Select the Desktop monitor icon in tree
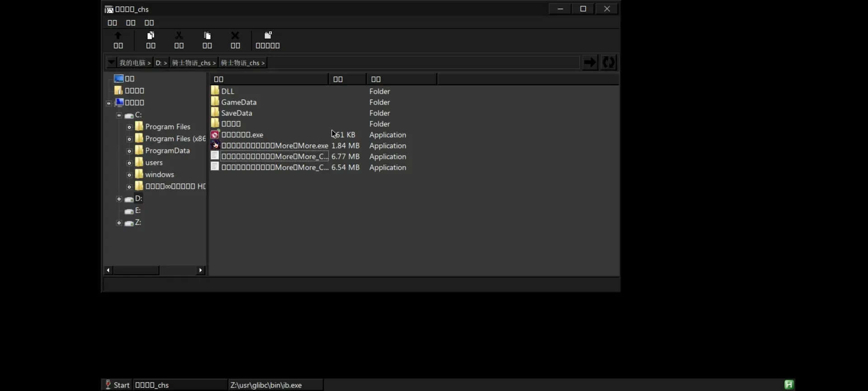Screen dimensions: 868x391 tap(119, 78)
